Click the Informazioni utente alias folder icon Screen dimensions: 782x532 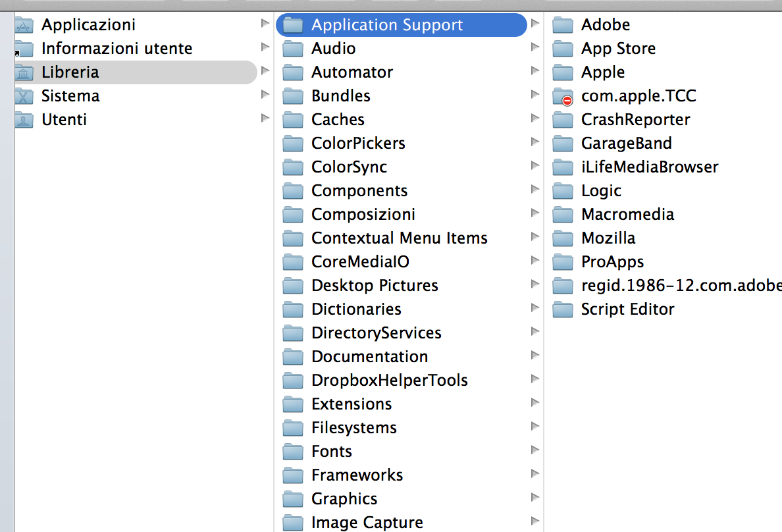point(24,49)
